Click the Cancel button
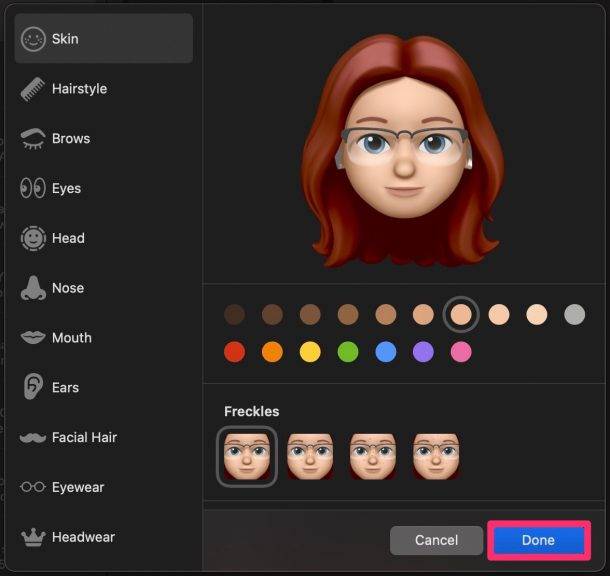 [436, 541]
